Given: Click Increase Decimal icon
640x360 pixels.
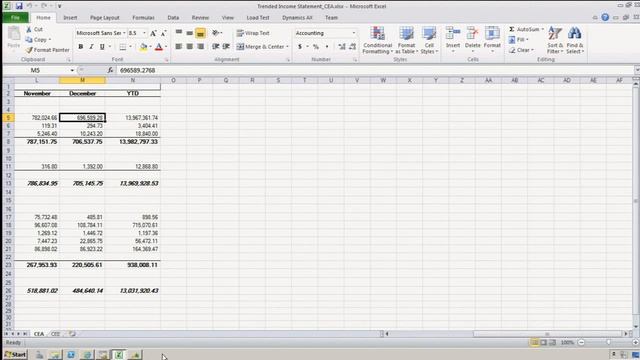Looking at the screenshot, I should (342, 47).
